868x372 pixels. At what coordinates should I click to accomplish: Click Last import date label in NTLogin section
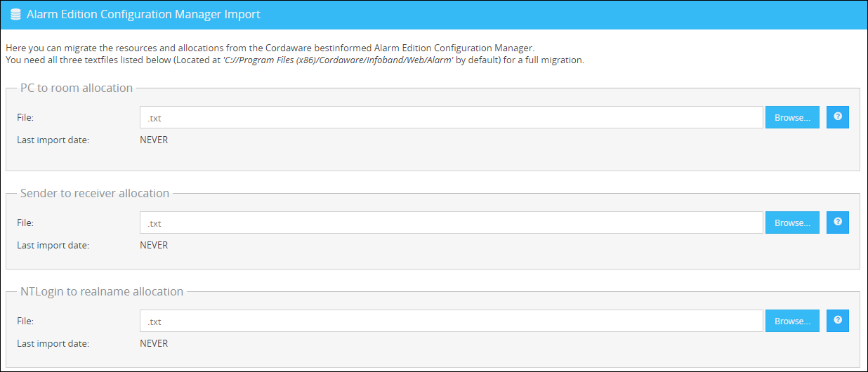click(53, 344)
